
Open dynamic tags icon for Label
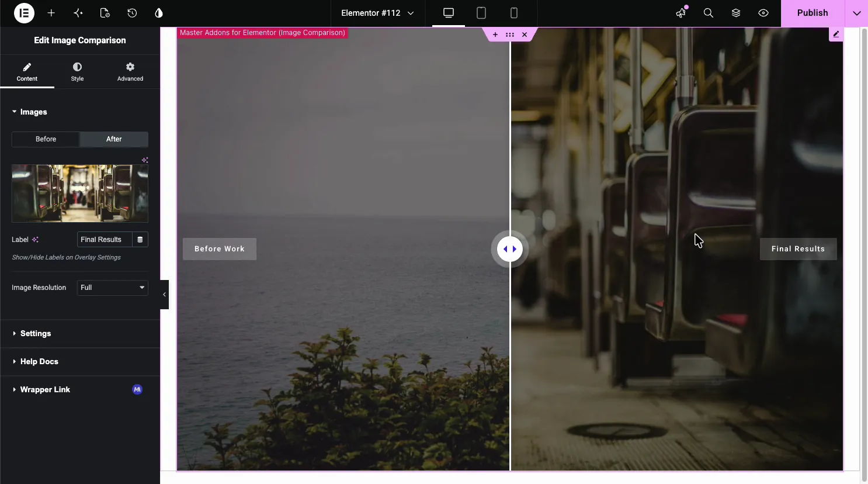pos(140,240)
